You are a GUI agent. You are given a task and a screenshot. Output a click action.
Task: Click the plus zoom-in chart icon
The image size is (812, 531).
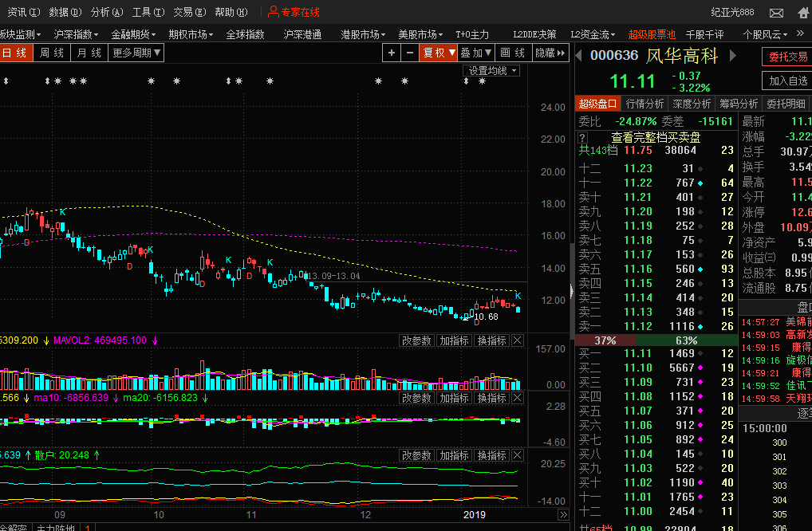tap(392, 53)
